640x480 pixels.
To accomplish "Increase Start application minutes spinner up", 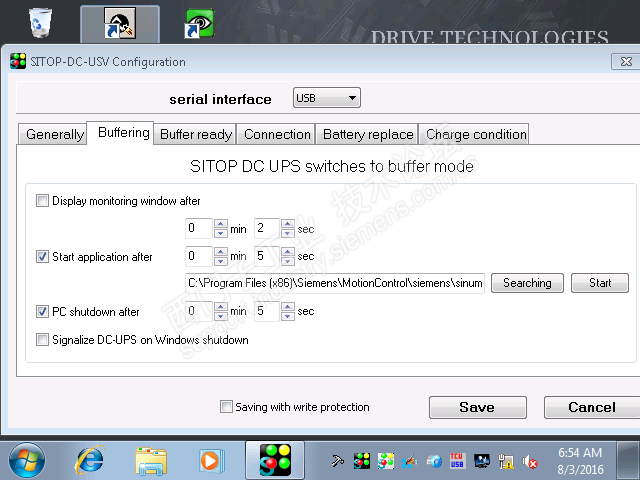I will (x=220, y=251).
